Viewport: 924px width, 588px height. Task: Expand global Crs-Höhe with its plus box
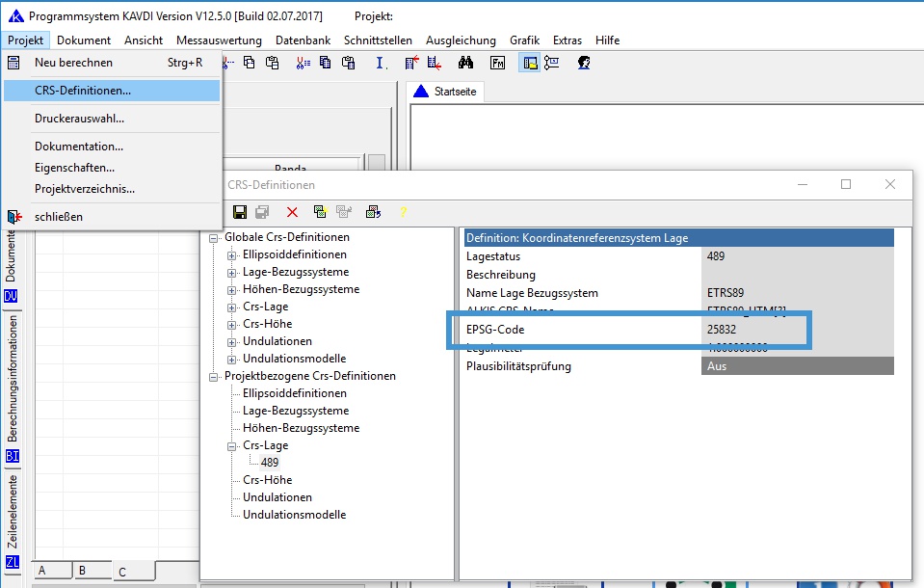pos(231,325)
